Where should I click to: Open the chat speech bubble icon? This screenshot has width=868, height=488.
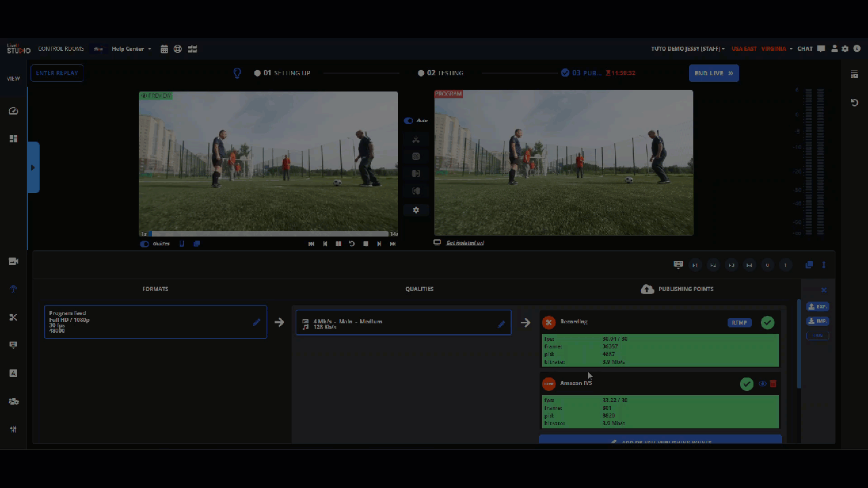[x=821, y=49]
